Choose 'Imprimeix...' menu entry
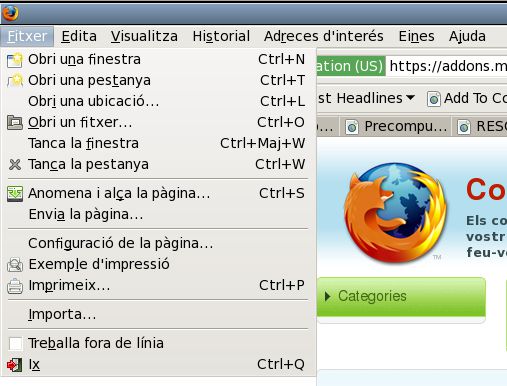Viewport: 507px width, 386px height. point(157,286)
